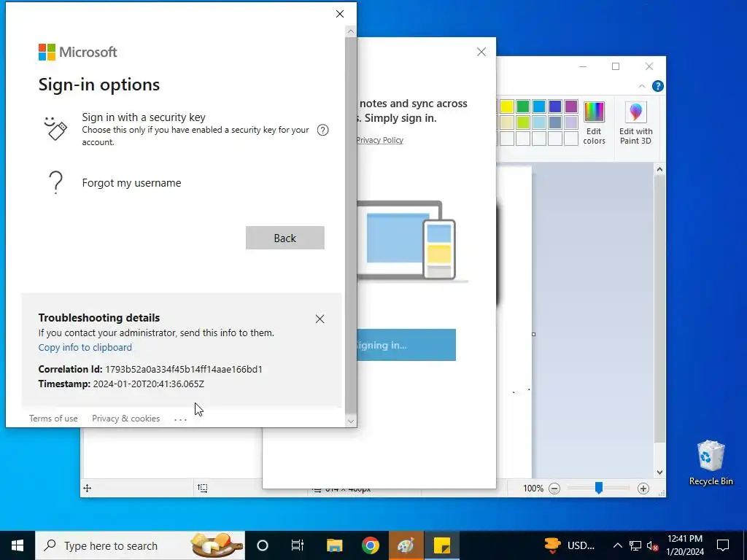Screen dimensions: 747x560
Task: Click the ellipsis more options in footer
Action: pos(181,419)
